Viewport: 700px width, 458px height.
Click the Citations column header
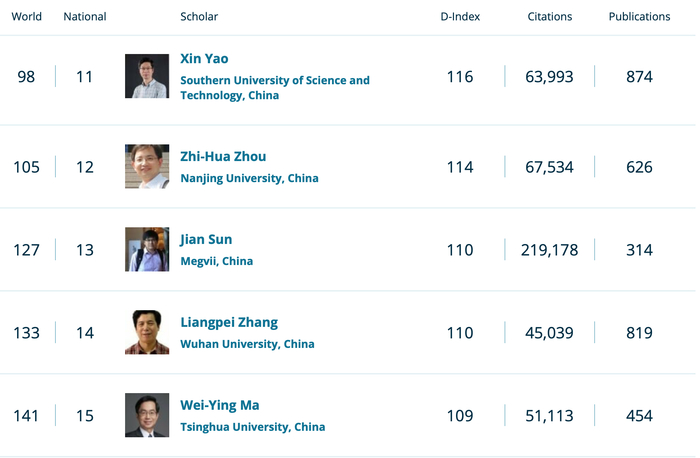tap(550, 17)
